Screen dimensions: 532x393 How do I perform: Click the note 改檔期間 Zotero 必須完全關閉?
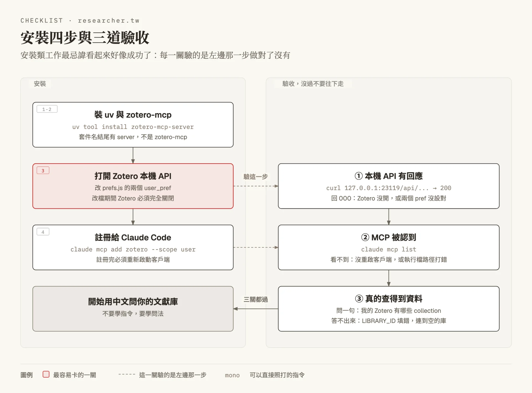coord(133,198)
